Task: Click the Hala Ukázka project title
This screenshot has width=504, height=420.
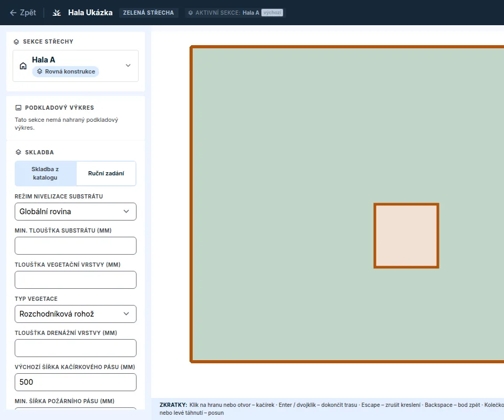Action: point(90,13)
